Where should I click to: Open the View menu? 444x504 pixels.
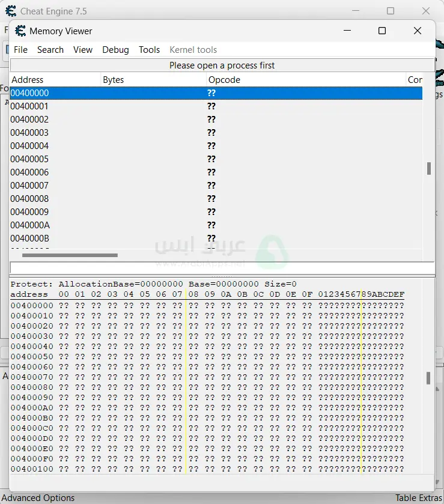(x=83, y=50)
